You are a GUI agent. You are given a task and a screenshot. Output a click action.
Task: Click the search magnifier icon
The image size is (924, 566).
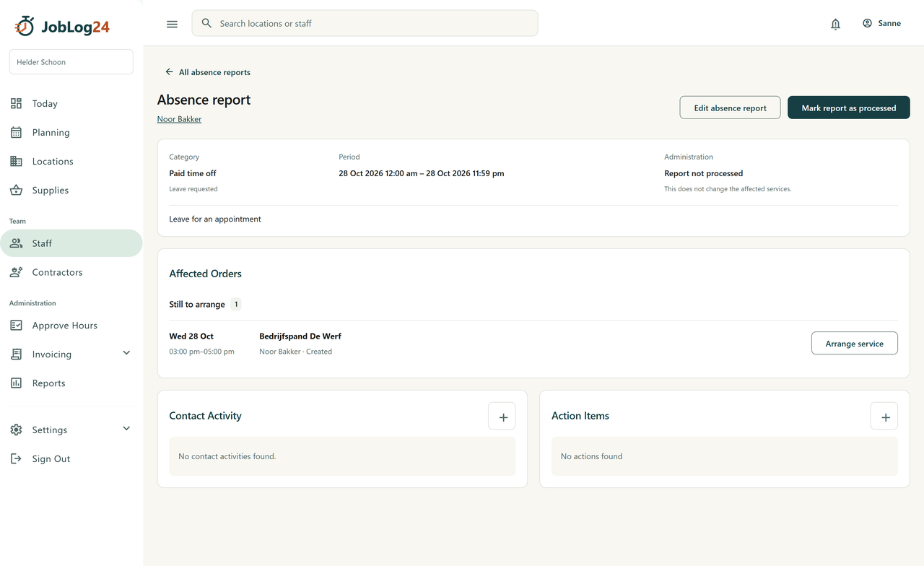pos(207,23)
